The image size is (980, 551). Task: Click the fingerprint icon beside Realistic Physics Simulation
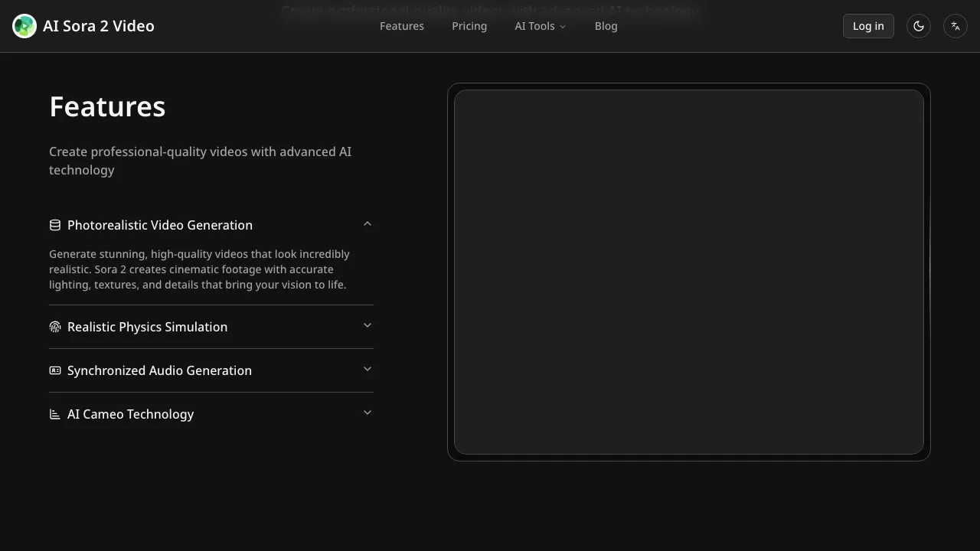[x=55, y=327]
